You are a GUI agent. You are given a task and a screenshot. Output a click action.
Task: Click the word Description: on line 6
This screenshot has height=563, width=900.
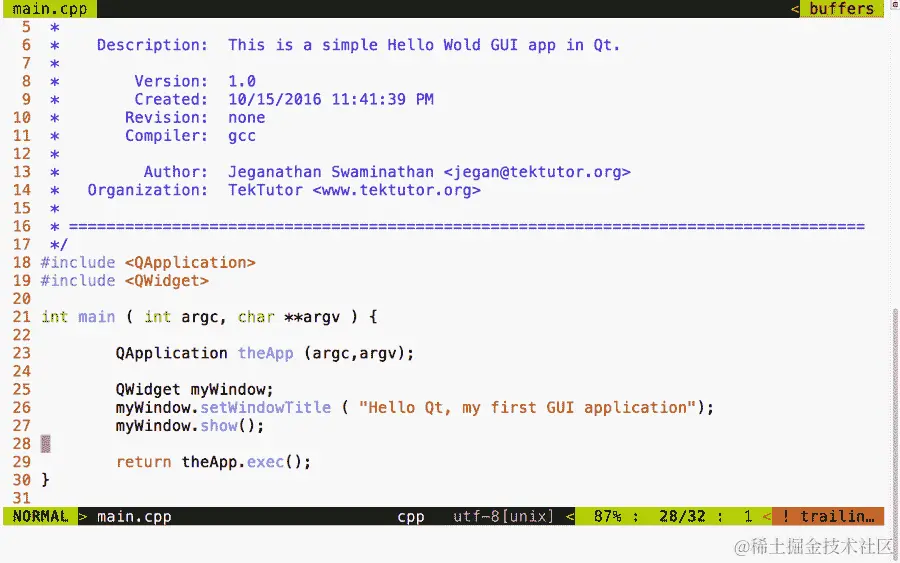click(x=152, y=45)
